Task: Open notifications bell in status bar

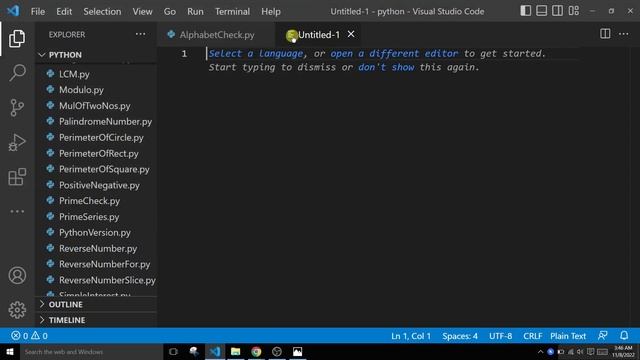Action: point(624,336)
